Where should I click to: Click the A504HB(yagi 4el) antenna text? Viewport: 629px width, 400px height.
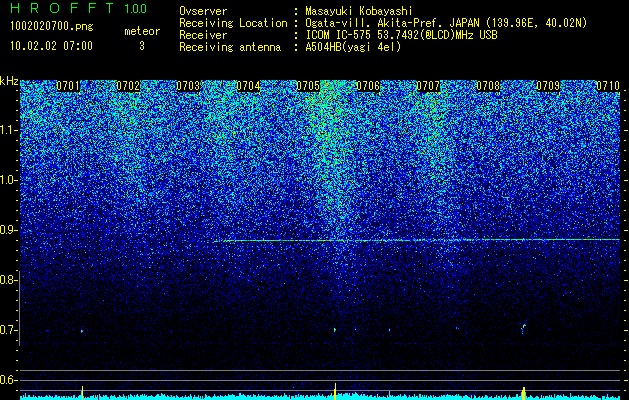(353, 47)
